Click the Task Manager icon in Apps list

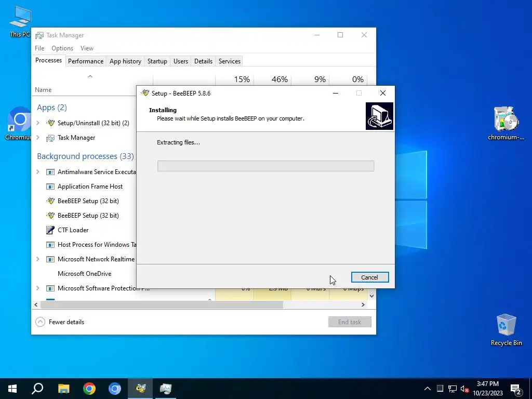pyautogui.click(x=50, y=138)
